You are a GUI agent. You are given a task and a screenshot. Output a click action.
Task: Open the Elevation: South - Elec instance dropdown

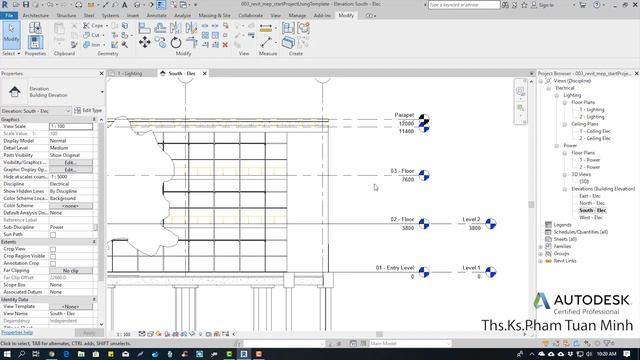click(36, 111)
